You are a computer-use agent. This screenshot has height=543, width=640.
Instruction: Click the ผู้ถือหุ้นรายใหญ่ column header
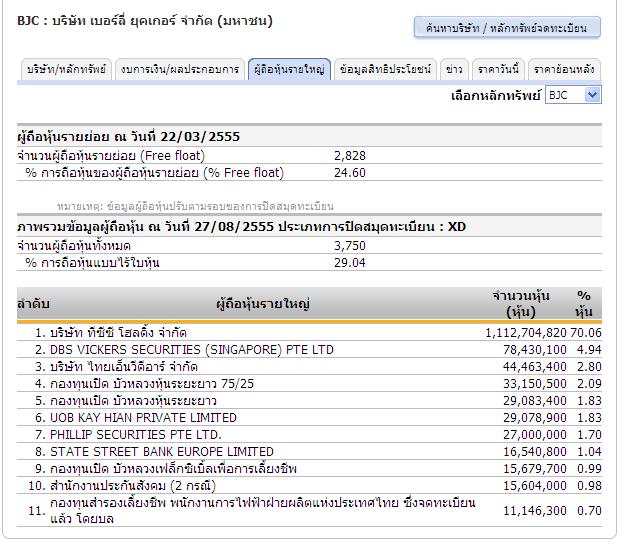263,304
